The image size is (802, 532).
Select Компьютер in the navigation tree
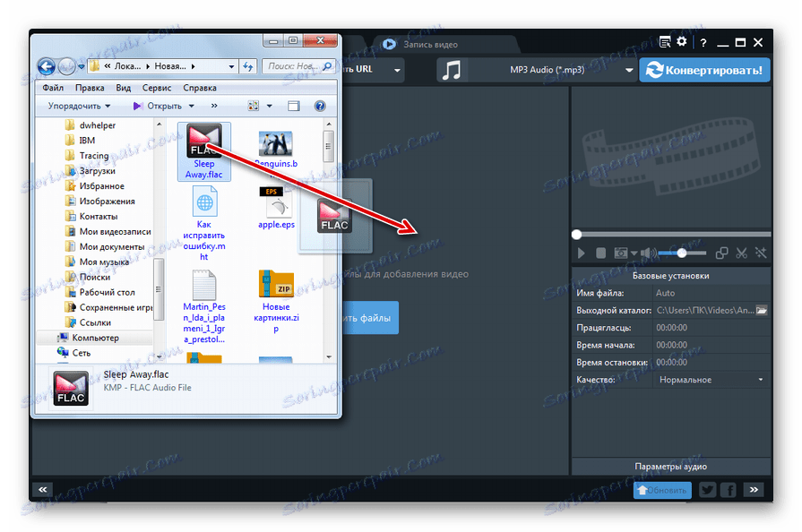click(89, 338)
